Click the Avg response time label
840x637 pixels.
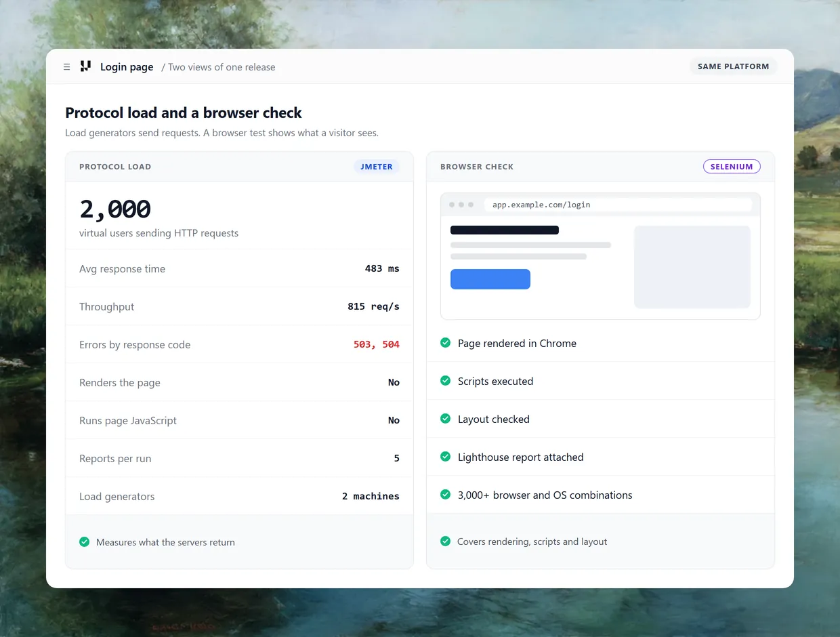coord(122,269)
